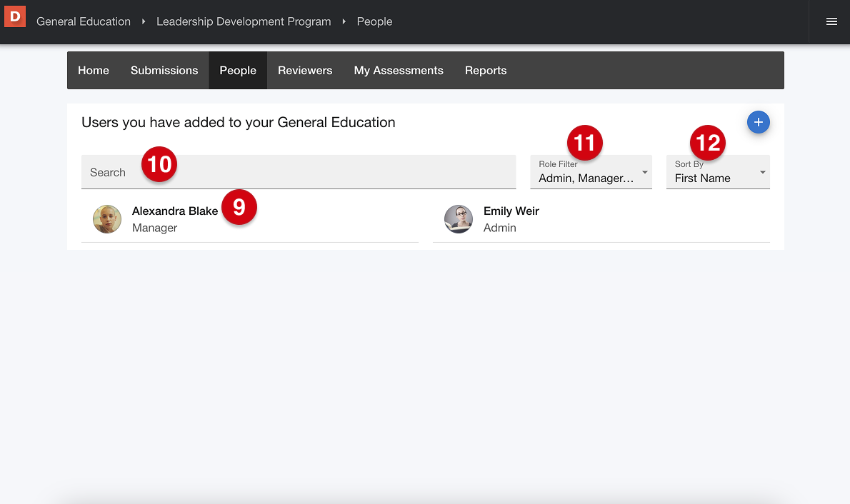Screen dimensions: 850x504
Task: Open the Reviewers tab
Action: point(305,71)
